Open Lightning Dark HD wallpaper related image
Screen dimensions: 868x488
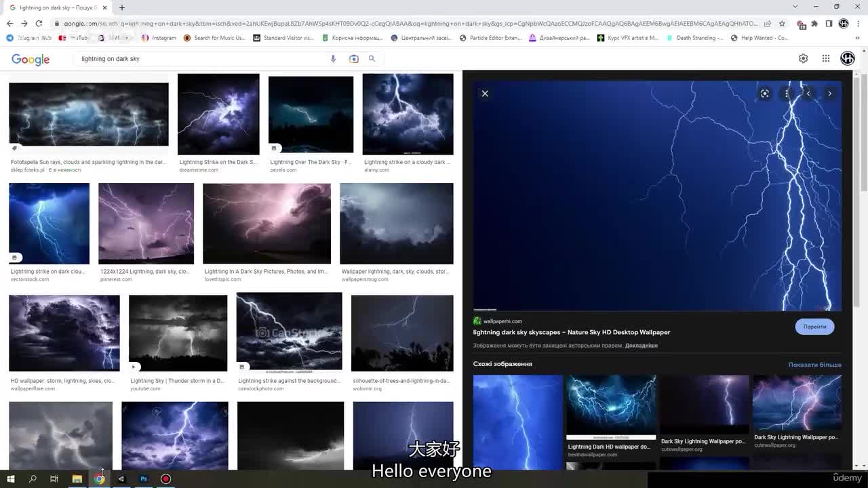pyautogui.click(x=611, y=407)
